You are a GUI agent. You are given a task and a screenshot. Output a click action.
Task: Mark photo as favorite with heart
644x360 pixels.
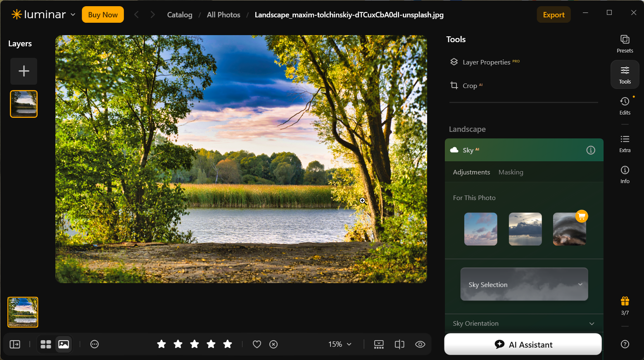tap(257, 344)
